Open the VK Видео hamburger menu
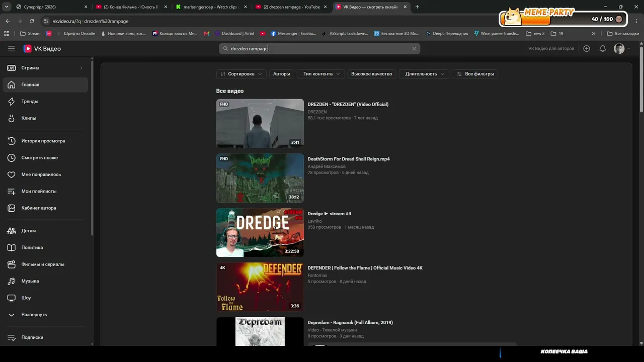Image resolution: width=644 pixels, height=362 pixels. coord(11,49)
